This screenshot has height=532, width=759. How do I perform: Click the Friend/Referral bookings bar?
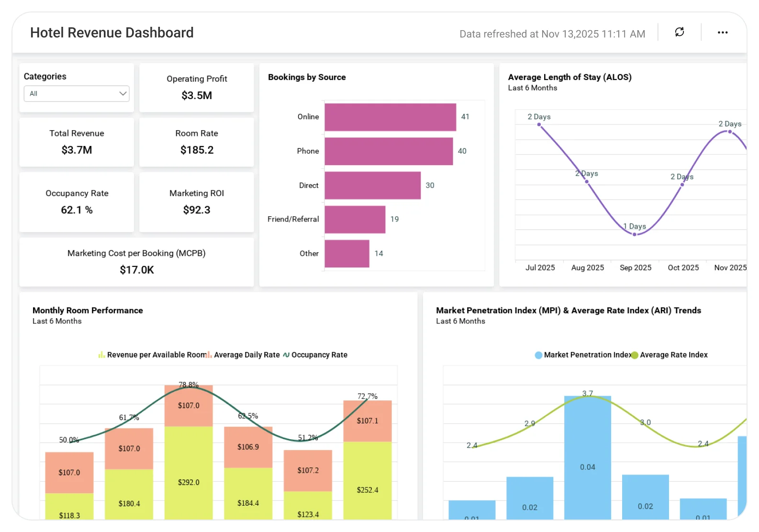[x=355, y=219]
